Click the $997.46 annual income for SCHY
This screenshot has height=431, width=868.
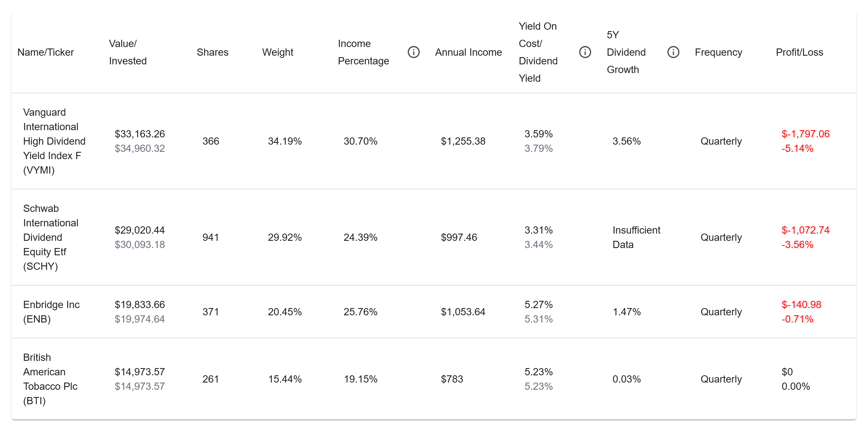tap(459, 237)
